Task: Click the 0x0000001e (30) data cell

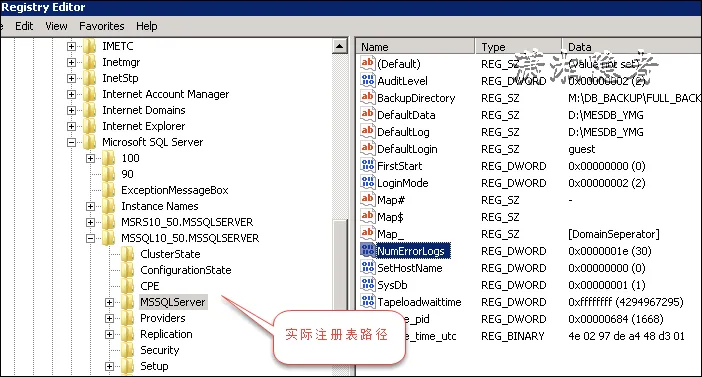Action: pos(610,251)
